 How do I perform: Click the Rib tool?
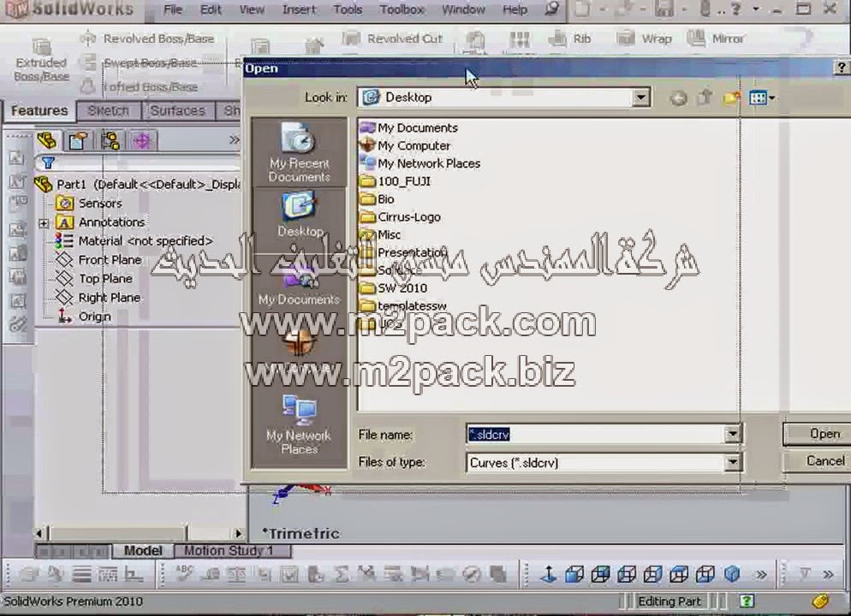(568, 38)
